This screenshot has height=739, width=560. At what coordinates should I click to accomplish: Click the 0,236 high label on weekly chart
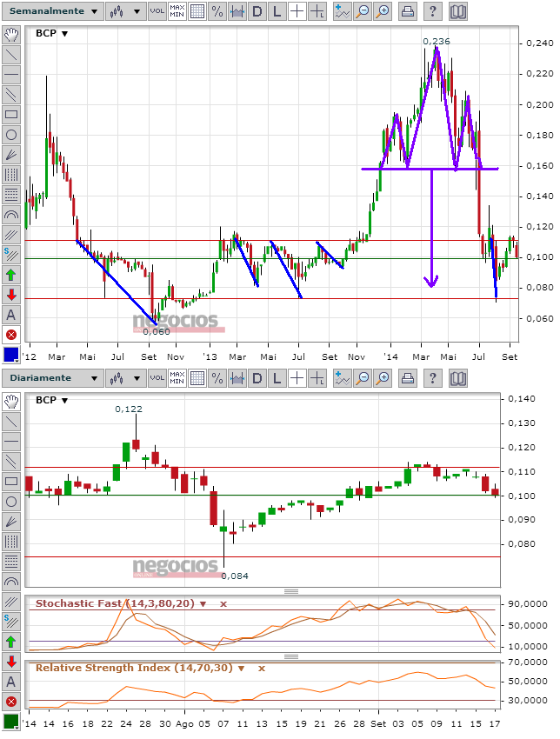coord(437,42)
